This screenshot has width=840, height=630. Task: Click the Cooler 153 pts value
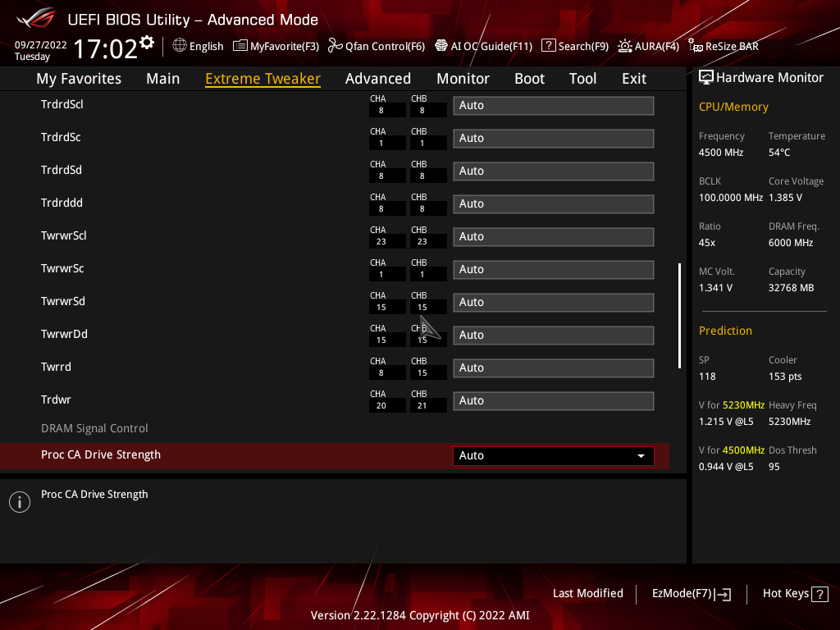(785, 377)
